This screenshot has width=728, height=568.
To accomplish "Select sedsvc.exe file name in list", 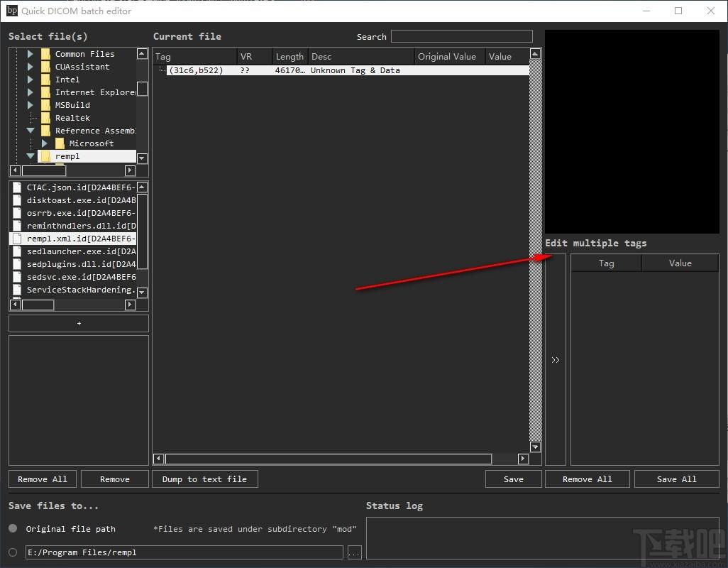I will point(82,277).
